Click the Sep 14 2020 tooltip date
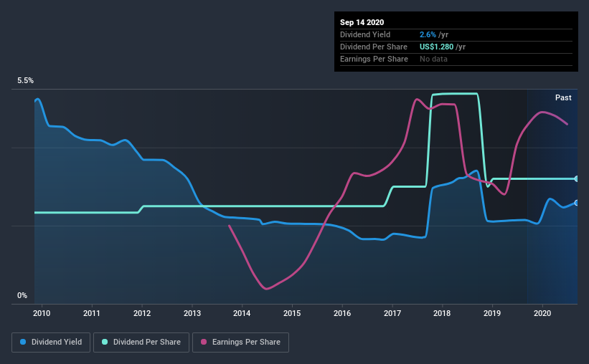The image size is (589, 364). pos(362,22)
